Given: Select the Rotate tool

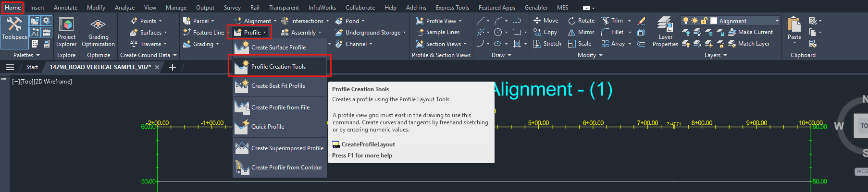Looking at the screenshot, I should (581, 21).
